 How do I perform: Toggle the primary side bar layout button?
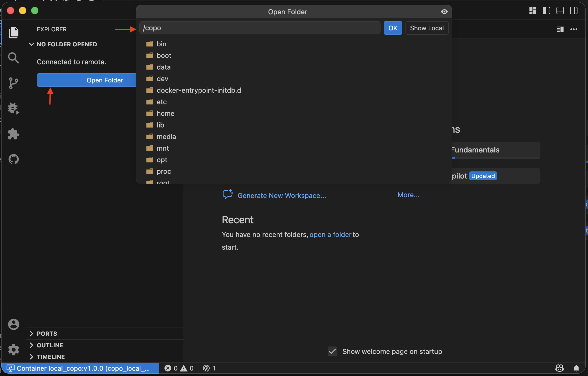(x=546, y=11)
